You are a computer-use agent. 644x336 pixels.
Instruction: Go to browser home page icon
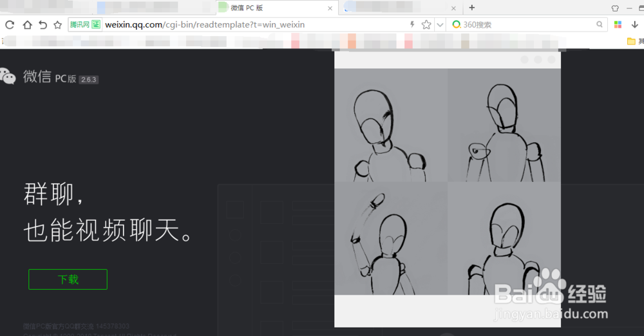[x=27, y=24]
